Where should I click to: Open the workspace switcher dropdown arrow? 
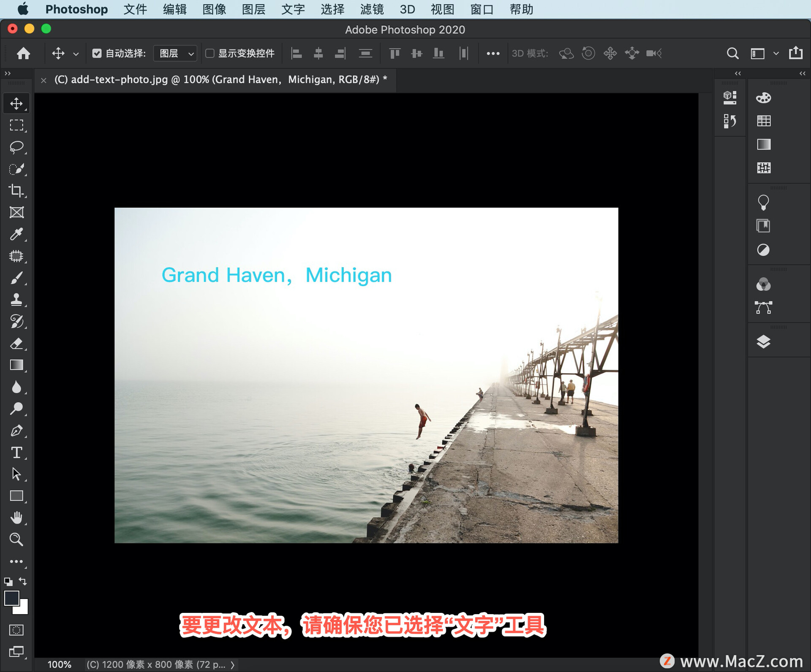click(776, 53)
